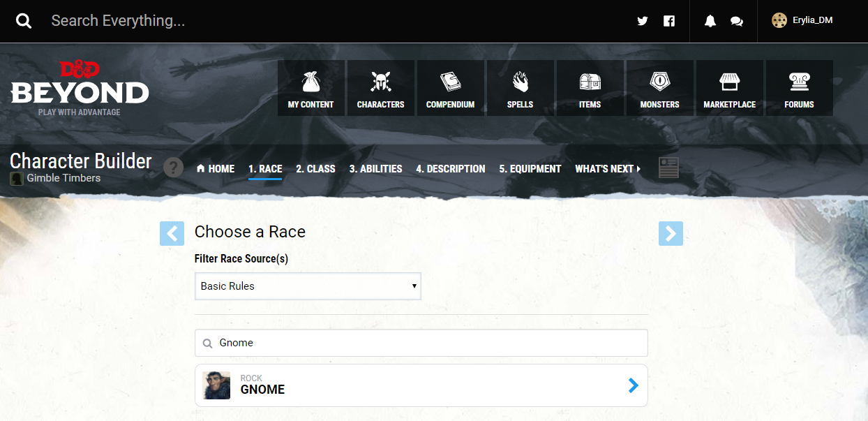Click the Gimble Timbers character name
This screenshot has width=868, height=421.
pyautogui.click(x=63, y=178)
